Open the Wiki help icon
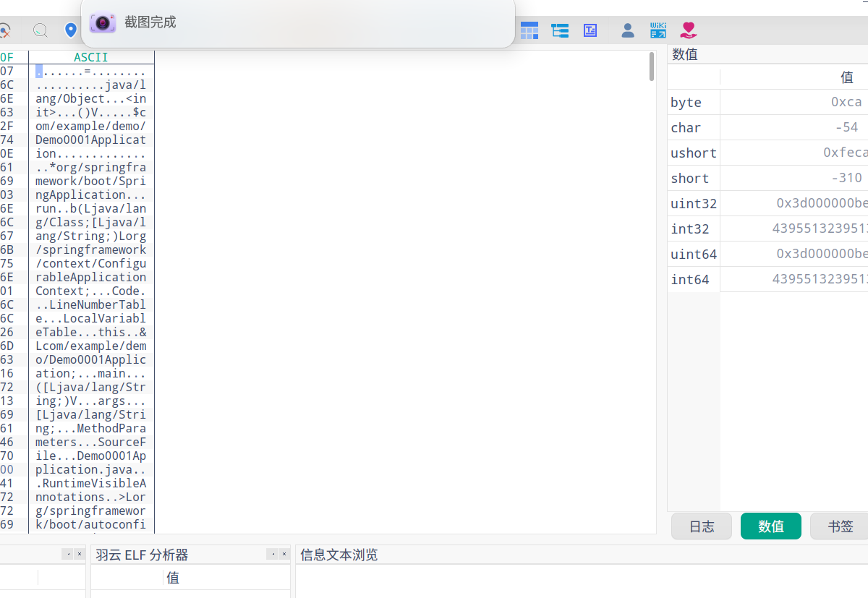 pos(658,30)
